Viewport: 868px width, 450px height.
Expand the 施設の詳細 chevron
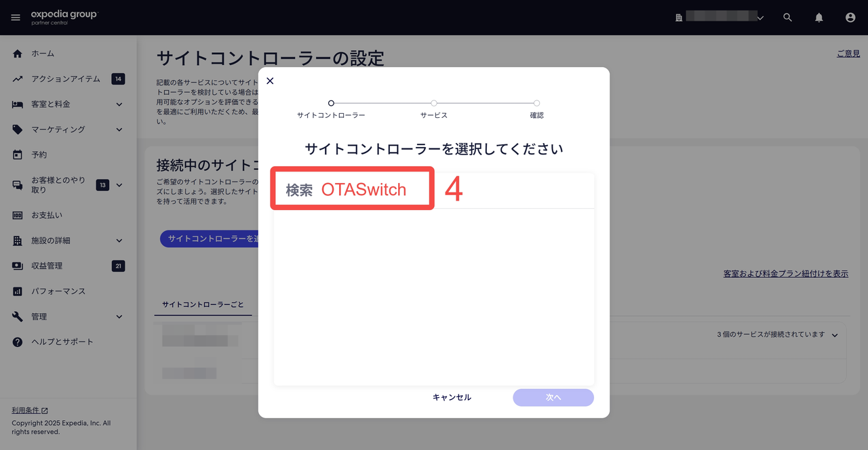[119, 241]
